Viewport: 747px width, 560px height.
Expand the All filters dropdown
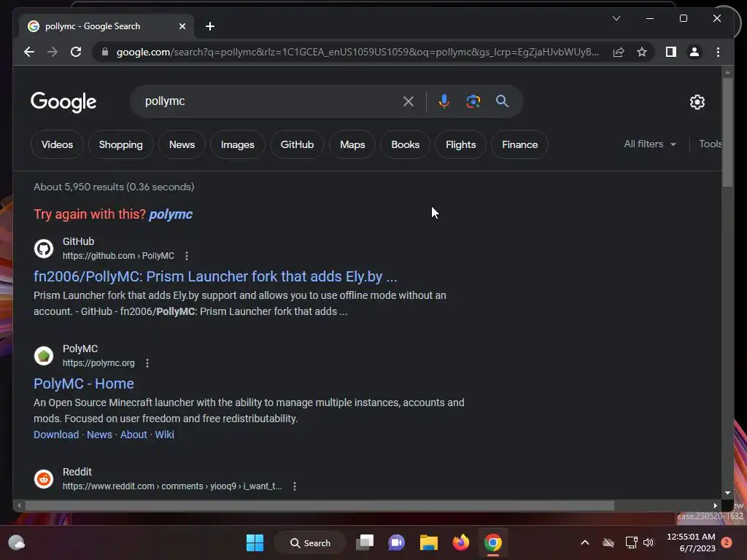[650, 144]
